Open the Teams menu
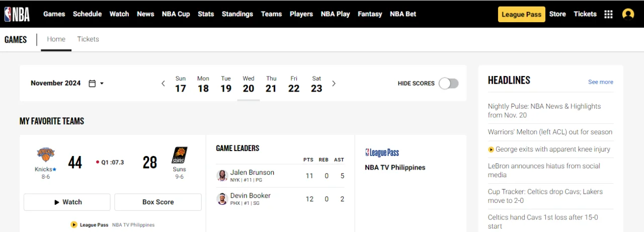This screenshot has height=232, width=644. (x=271, y=14)
